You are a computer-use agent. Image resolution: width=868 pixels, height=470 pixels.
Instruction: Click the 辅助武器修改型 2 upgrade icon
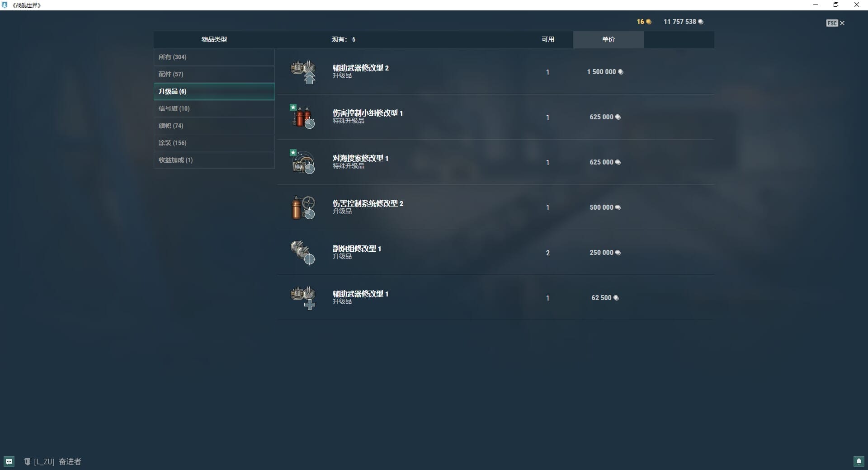303,72
